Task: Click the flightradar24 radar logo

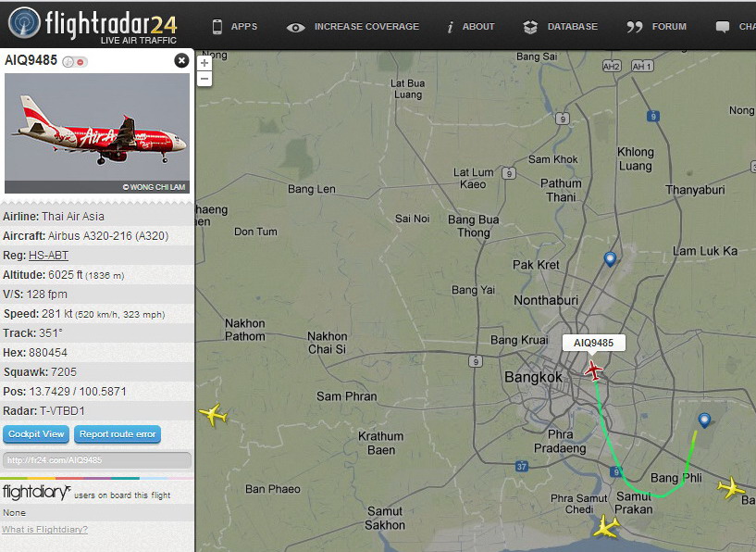Action: click(x=24, y=22)
